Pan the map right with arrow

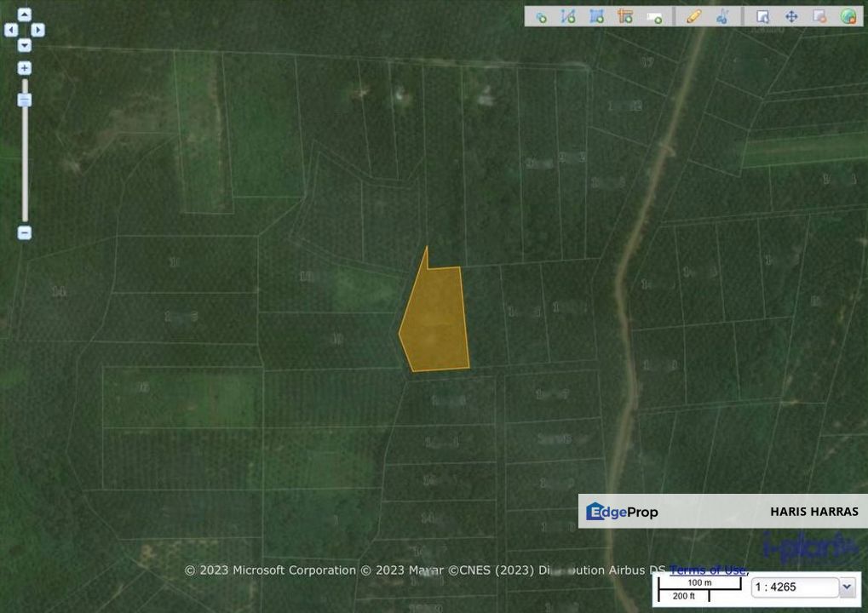click(x=38, y=30)
